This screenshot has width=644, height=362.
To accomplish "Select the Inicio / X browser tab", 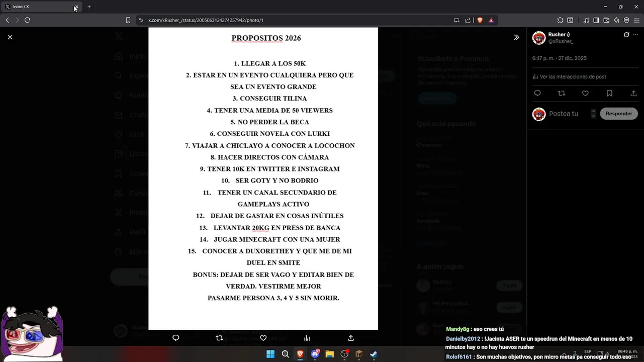I will tap(40, 7).
